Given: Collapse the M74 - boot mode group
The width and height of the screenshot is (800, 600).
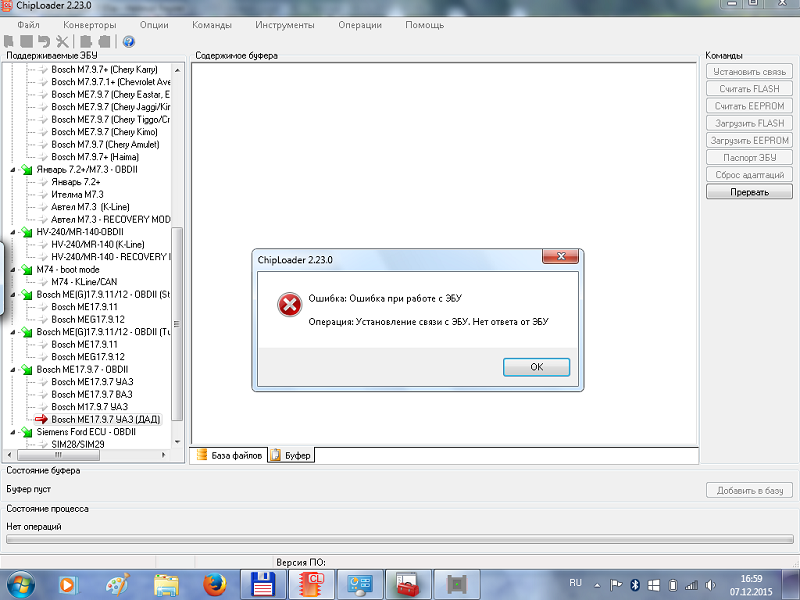Looking at the screenshot, I should click(14, 269).
